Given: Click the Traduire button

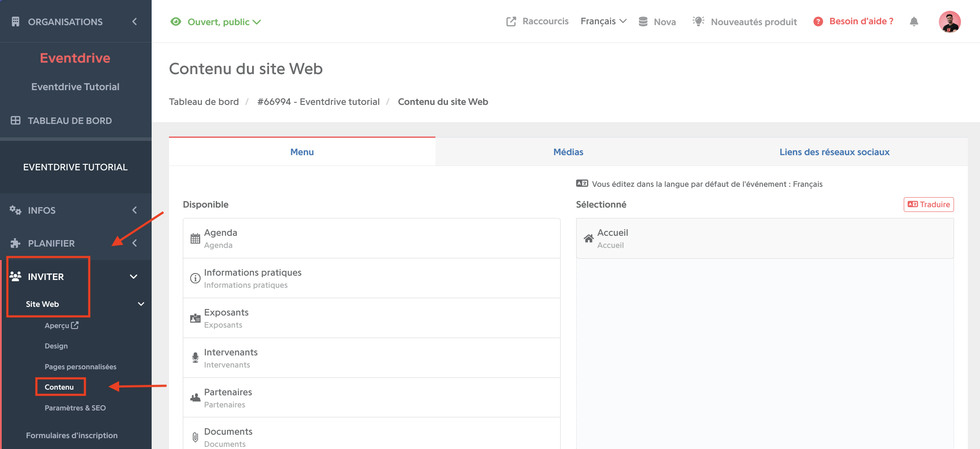Looking at the screenshot, I should click(928, 205).
